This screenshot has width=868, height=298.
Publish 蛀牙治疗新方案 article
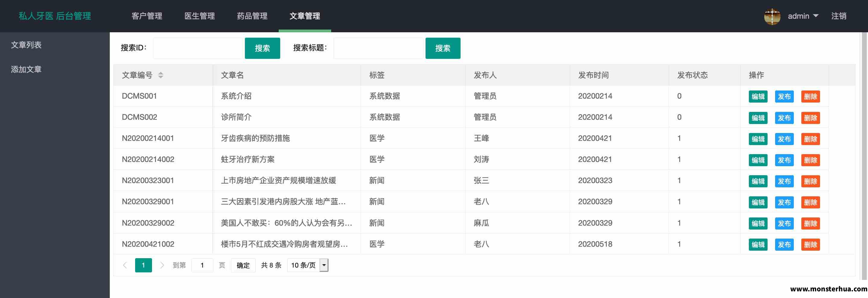(x=784, y=160)
